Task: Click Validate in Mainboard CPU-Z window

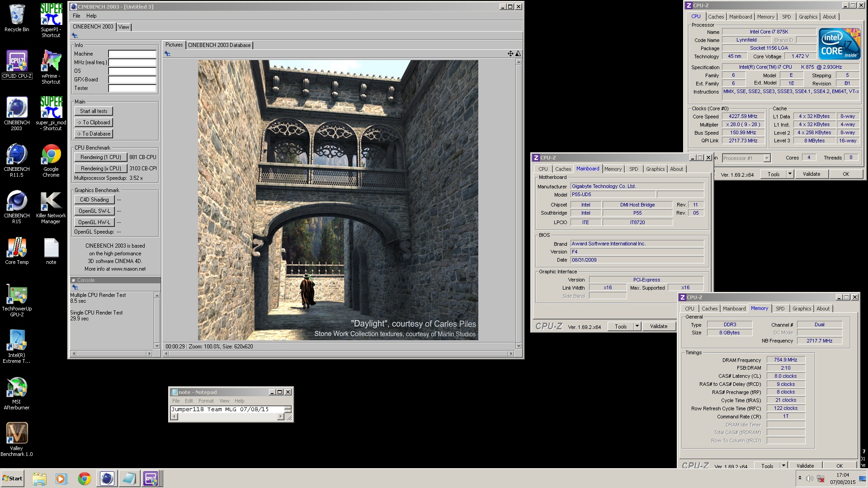Action: [659, 326]
